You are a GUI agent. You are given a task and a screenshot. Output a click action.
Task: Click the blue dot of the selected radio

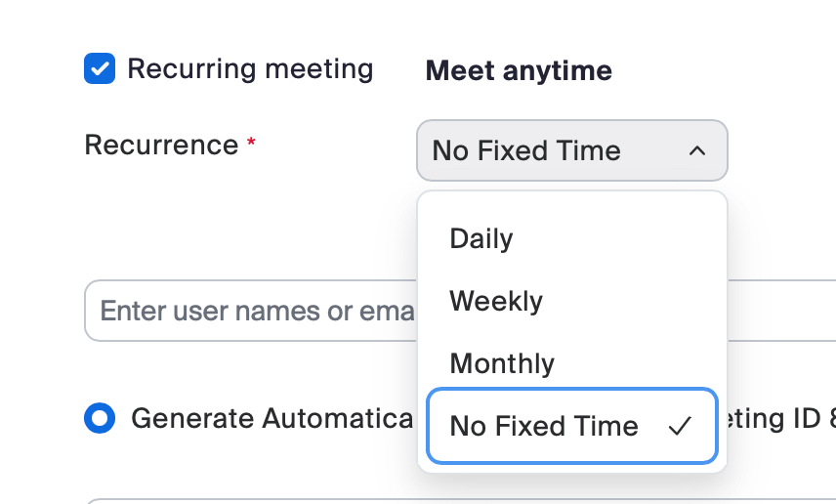point(100,418)
